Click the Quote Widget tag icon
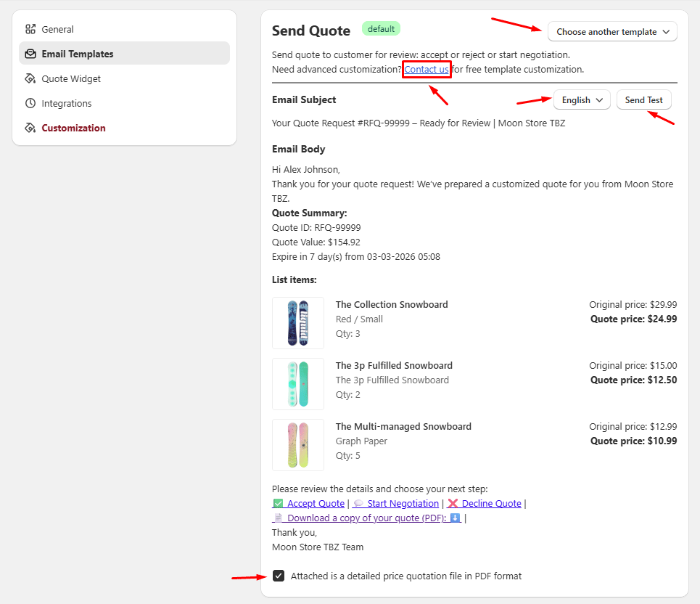 click(30, 78)
